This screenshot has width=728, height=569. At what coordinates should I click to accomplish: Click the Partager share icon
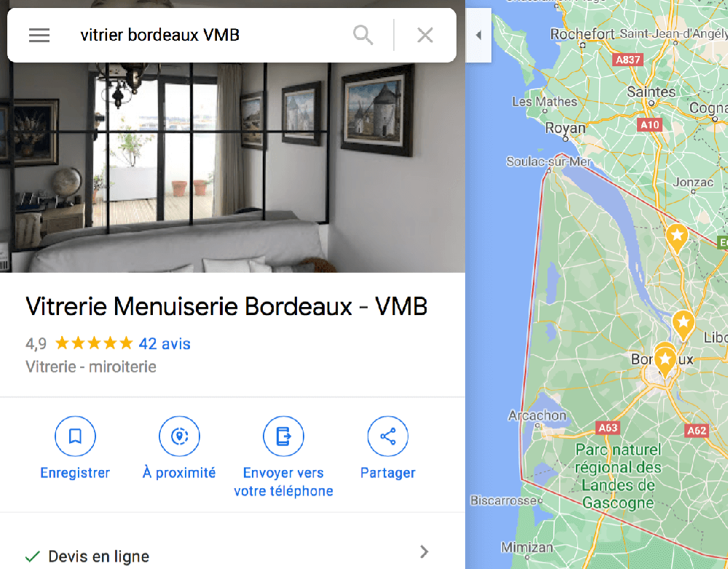pyautogui.click(x=388, y=437)
